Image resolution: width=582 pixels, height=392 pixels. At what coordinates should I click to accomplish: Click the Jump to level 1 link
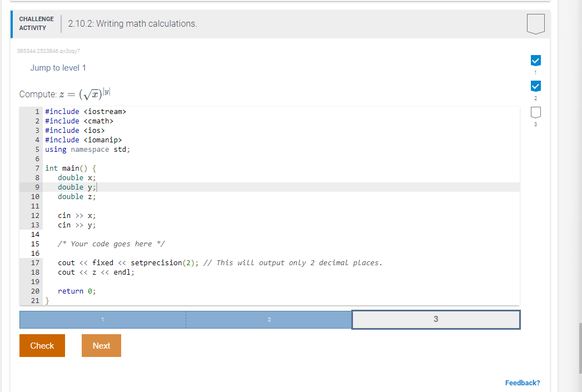point(58,67)
